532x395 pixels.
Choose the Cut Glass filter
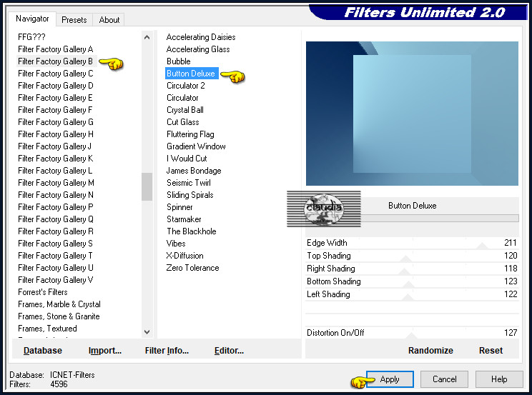183,122
